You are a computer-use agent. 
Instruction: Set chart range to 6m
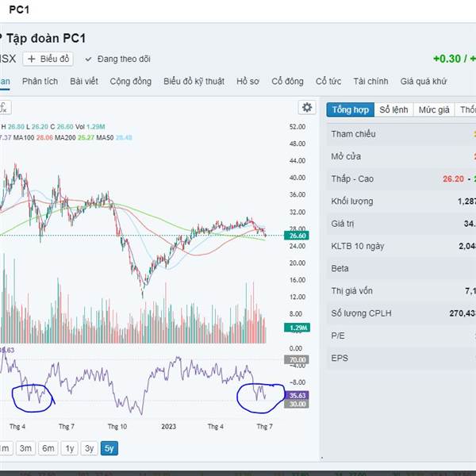[48, 448]
